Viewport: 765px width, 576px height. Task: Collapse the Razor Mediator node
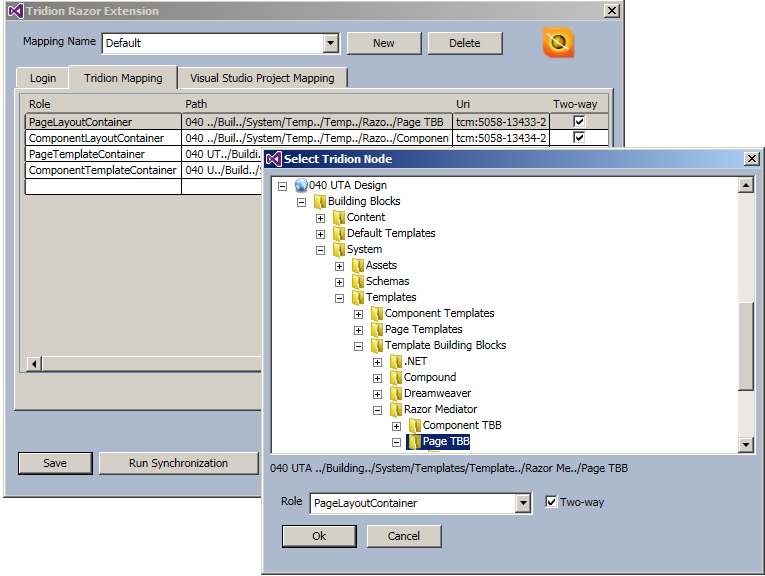(x=378, y=410)
